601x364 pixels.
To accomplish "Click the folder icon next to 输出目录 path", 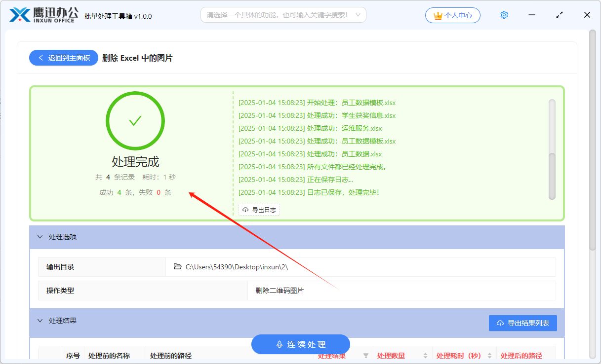I will tap(178, 267).
